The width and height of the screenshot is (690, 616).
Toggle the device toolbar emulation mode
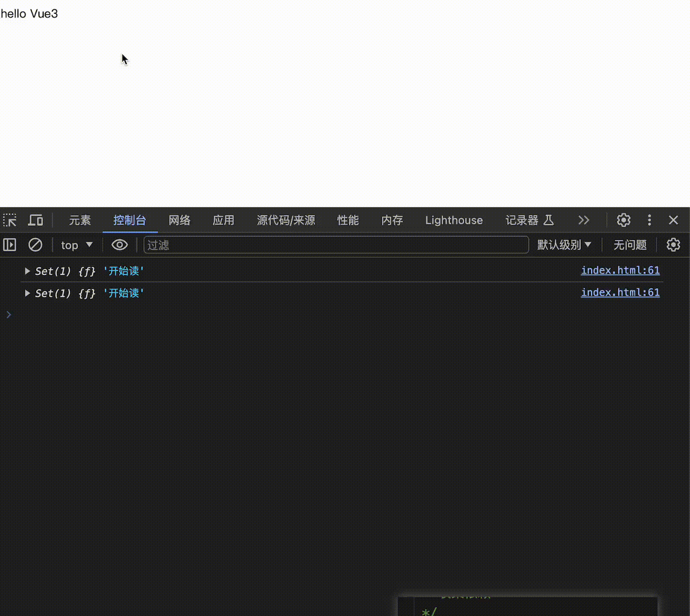coord(35,220)
